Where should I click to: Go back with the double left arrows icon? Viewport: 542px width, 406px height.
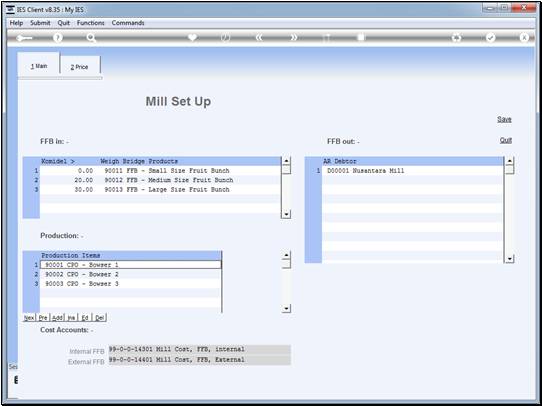pyautogui.click(x=259, y=38)
